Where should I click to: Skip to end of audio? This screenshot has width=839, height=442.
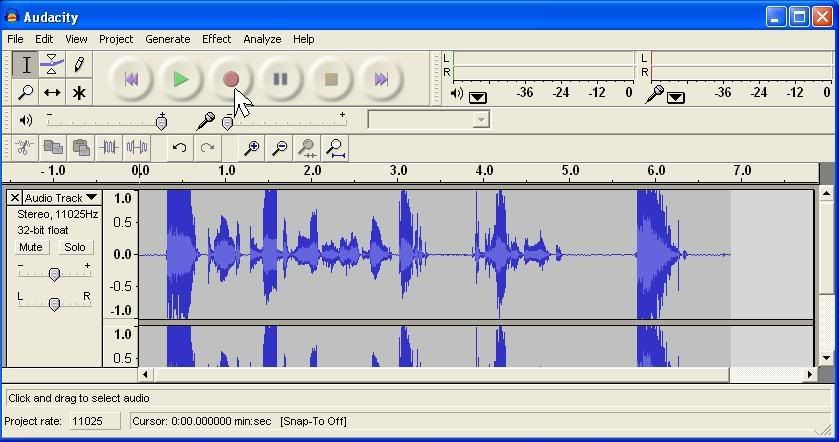click(x=380, y=79)
